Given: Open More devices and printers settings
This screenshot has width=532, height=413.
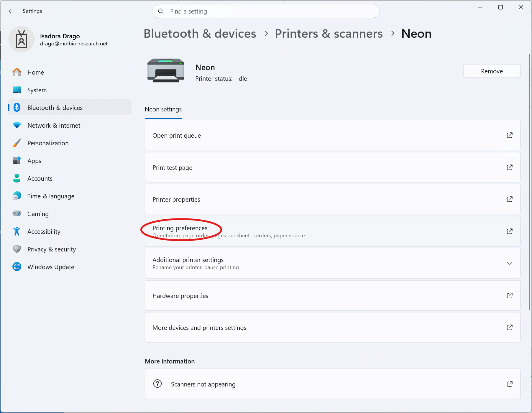Looking at the screenshot, I should point(333,328).
